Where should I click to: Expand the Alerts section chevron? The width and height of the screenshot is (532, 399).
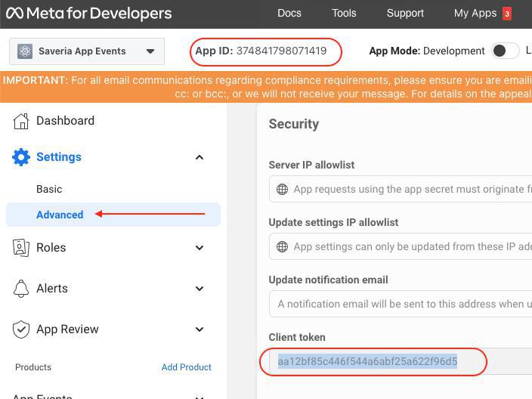[199, 289]
